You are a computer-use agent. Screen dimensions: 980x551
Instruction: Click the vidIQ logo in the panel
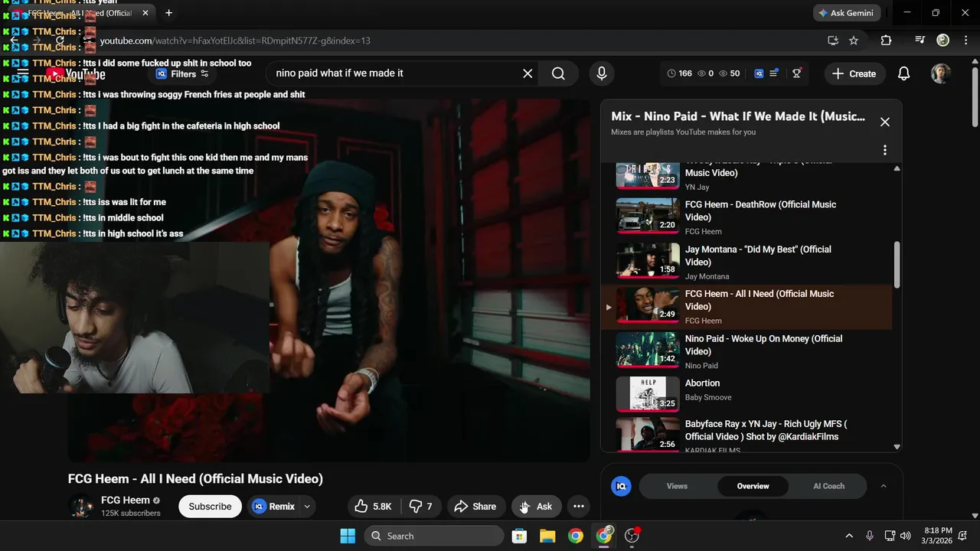622,486
